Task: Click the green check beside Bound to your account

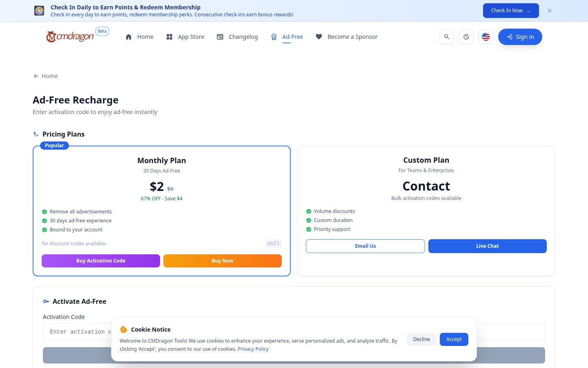Action: (45, 230)
